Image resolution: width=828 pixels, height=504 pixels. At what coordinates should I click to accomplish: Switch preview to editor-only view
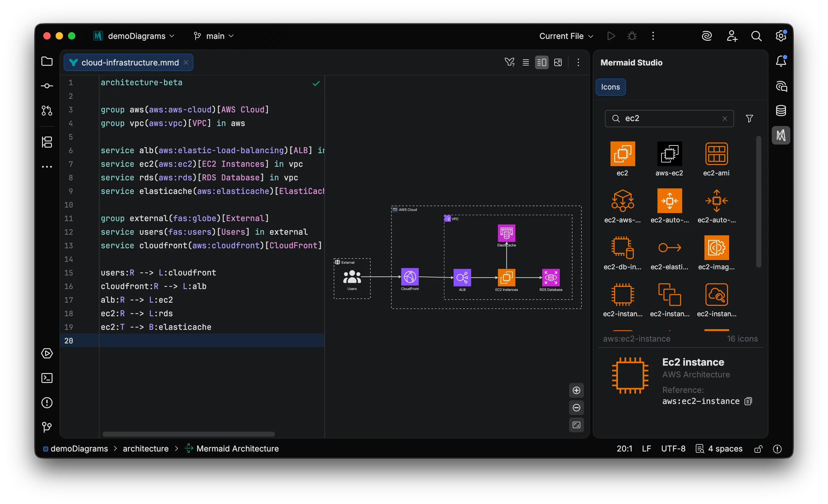526,62
